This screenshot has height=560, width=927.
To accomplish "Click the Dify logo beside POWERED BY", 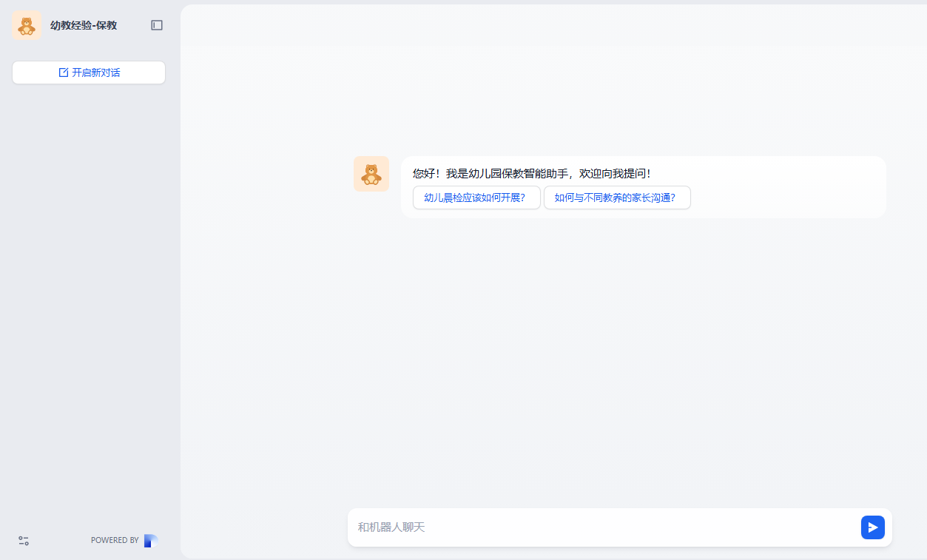I will [x=149, y=540].
